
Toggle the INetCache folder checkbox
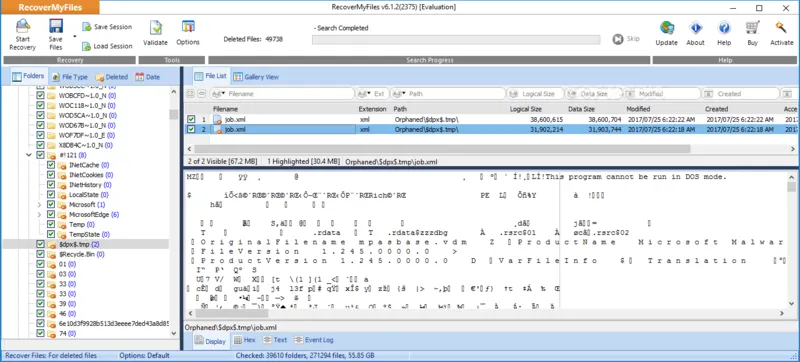click(51, 165)
